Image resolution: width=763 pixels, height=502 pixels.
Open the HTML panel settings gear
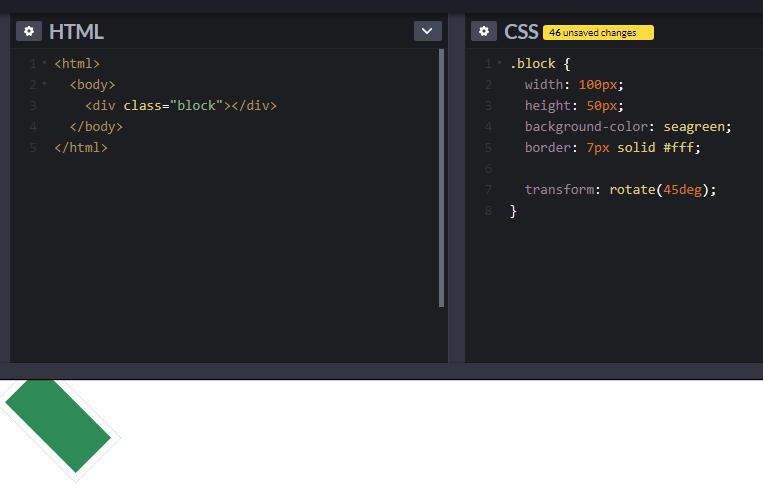29,31
